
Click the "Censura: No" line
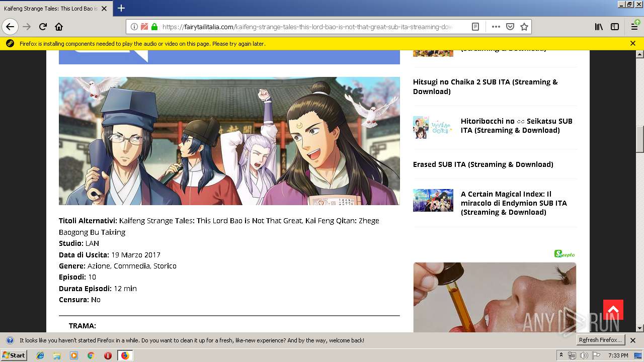coord(79,300)
